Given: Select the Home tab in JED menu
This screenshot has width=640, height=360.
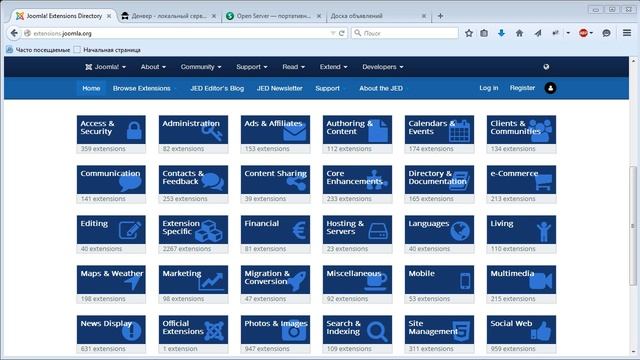Looking at the screenshot, I should tap(91, 88).
